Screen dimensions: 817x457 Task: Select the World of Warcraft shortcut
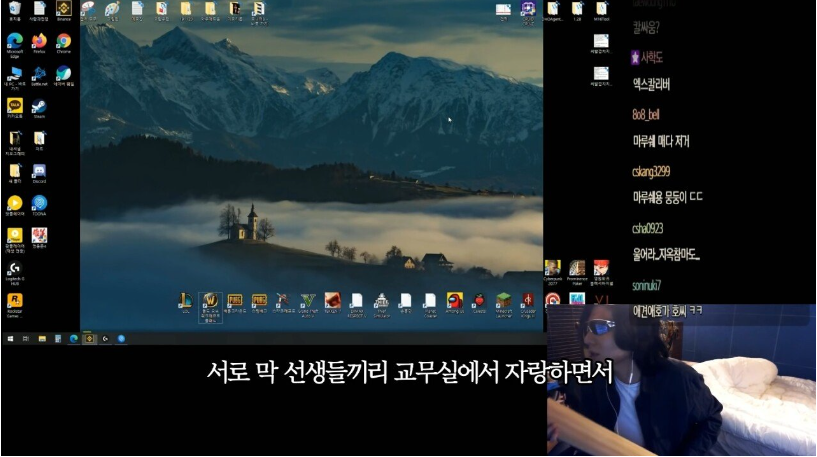coord(211,307)
